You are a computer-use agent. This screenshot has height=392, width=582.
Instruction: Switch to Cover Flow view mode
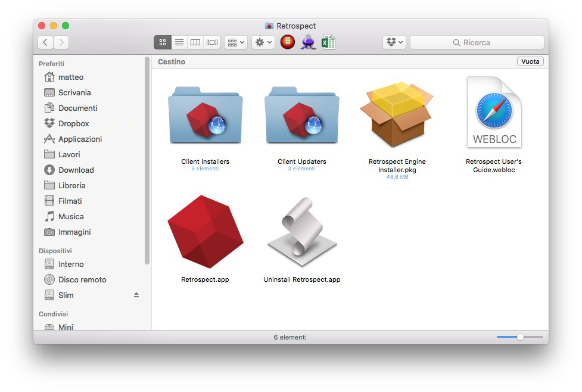coord(212,42)
